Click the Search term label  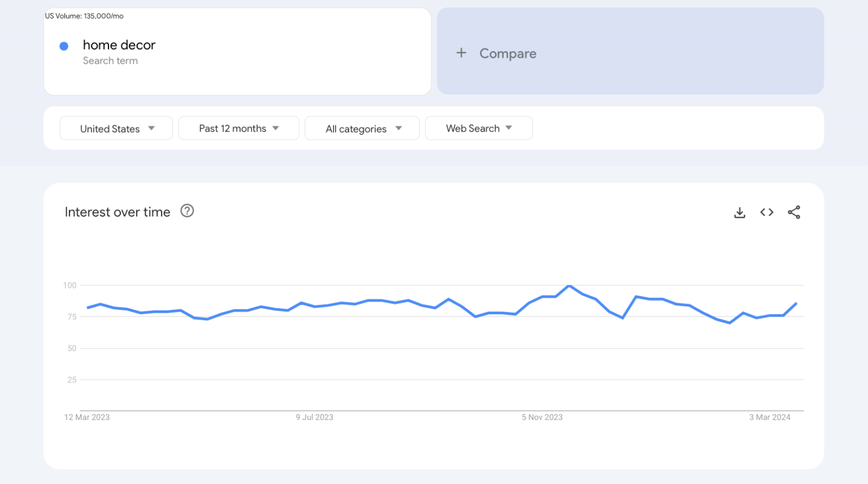(110, 60)
